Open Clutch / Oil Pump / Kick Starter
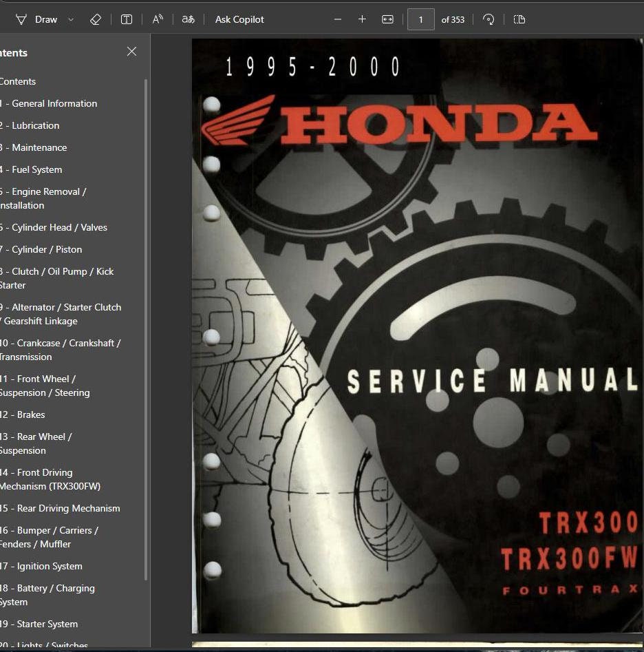The width and height of the screenshot is (644, 652). tap(57, 278)
